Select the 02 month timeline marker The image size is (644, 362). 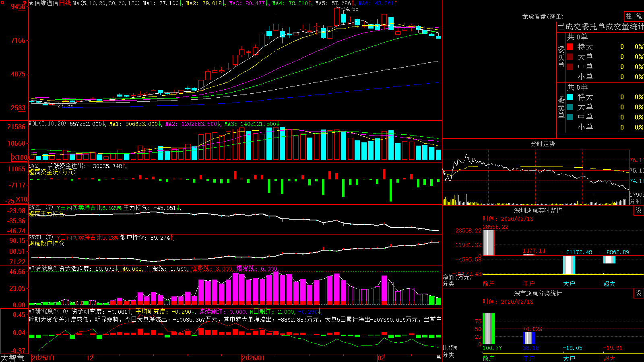[381, 358]
